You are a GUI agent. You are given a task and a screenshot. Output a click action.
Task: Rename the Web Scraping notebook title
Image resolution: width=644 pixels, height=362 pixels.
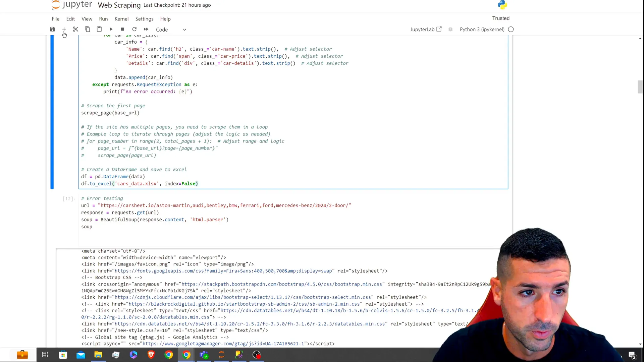119,5
